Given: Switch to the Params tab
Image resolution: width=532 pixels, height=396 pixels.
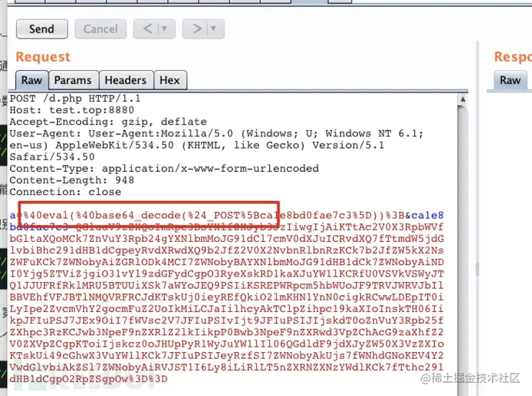Looking at the screenshot, I should click(73, 80).
